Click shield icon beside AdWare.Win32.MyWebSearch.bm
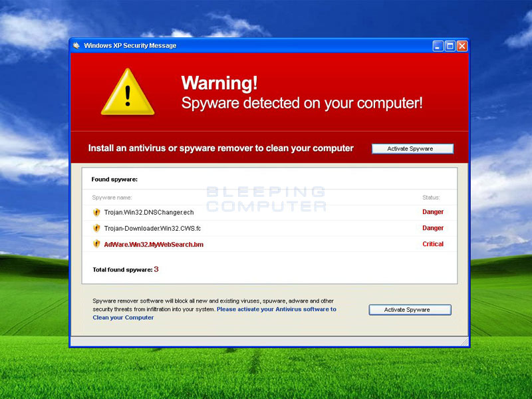Viewport: 532px width, 399px height. [96, 244]
